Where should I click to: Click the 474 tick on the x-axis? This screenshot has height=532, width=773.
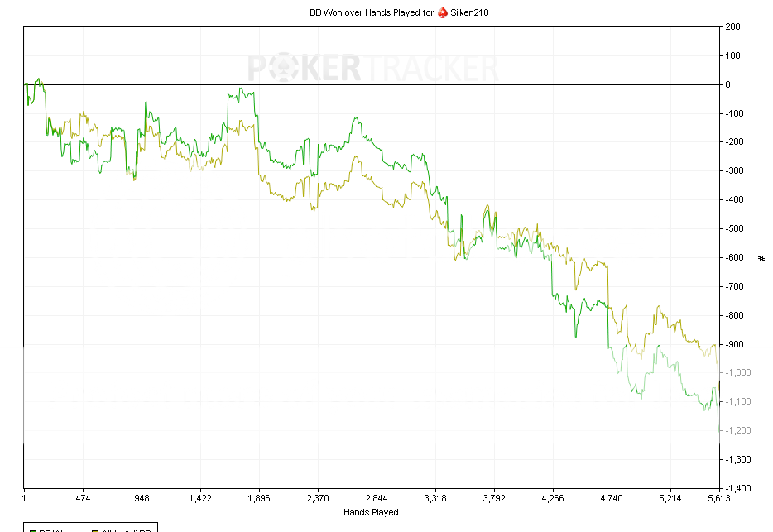(x=83, y=499)
